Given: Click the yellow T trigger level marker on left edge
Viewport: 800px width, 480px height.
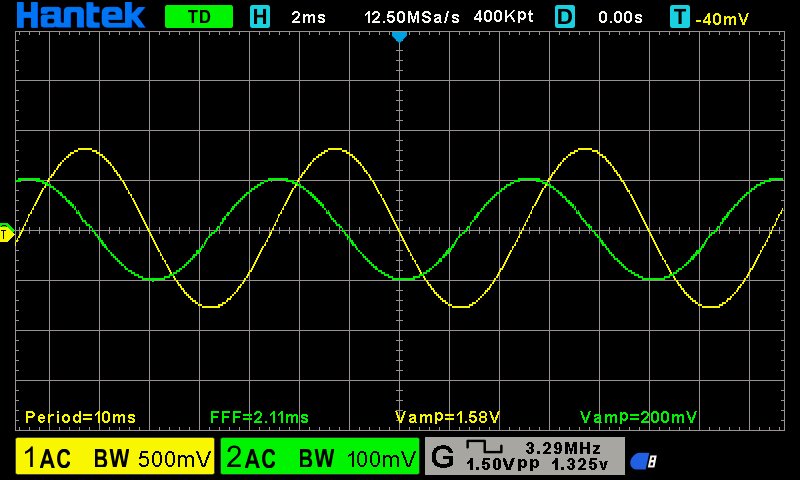Looking at the screenshot, I should click(x=7, y=234).
